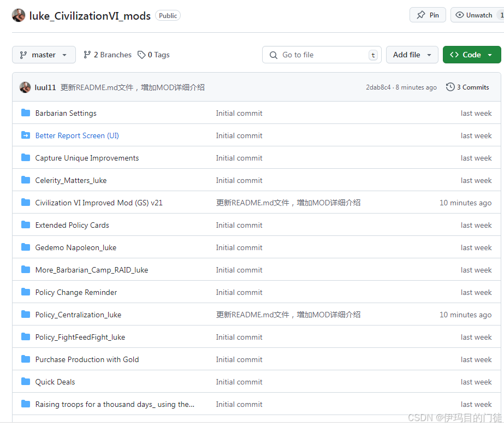504x426 pixels.
Task: Click the folder icon for Quick Deals
Action: [x=26, y=382]
